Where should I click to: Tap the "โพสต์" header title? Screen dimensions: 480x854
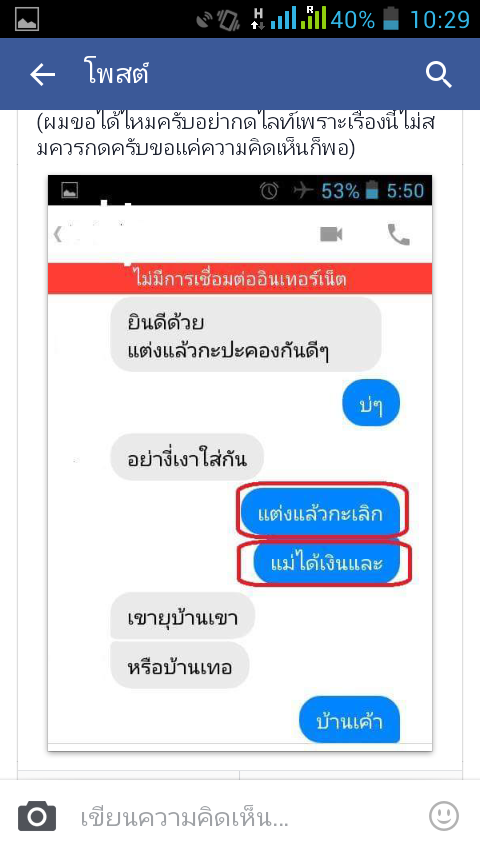tap(117, 74)
